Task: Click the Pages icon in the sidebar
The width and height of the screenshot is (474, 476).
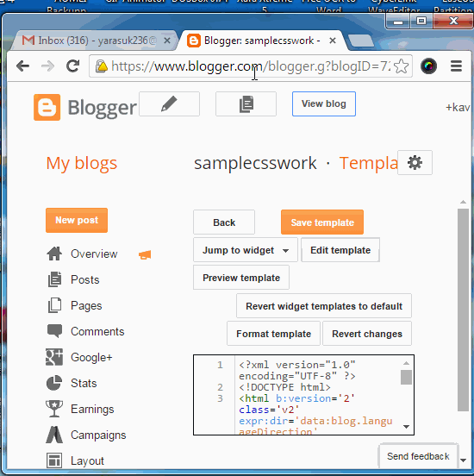Action: [54, 305]
